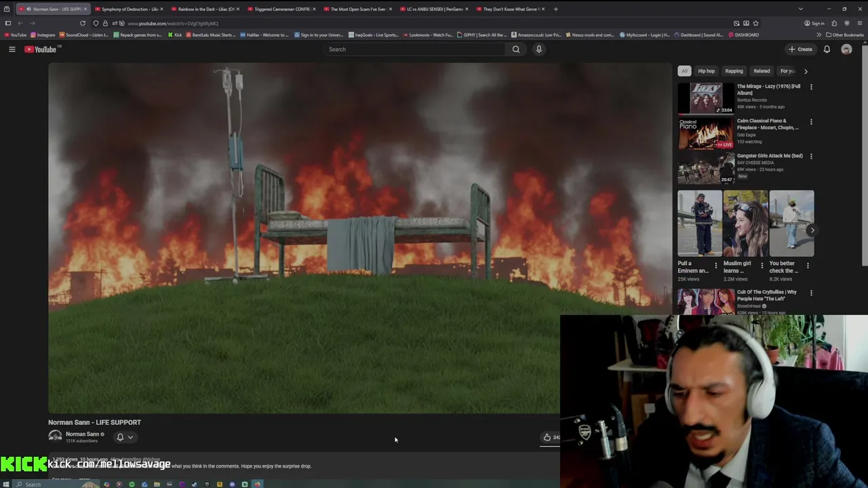This screenshot has height=488, width=868.
Task: Open the SoundCloud bookmark
Action: click(x=84, y=35)
